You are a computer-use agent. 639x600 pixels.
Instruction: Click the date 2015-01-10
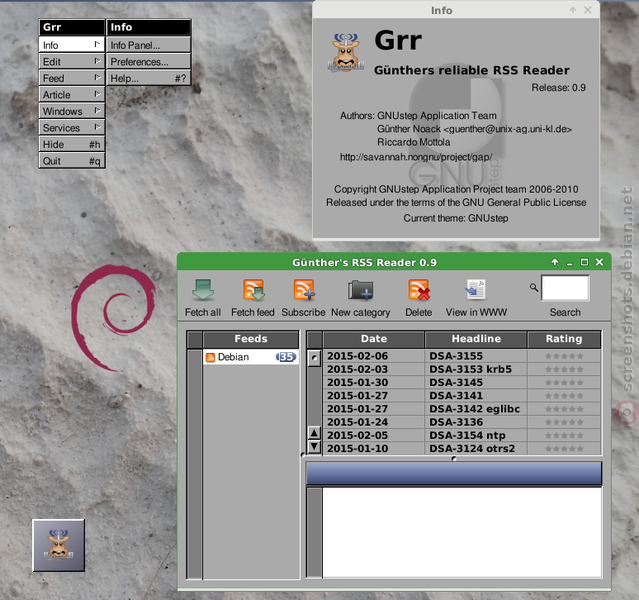click(x=357, y=448)
